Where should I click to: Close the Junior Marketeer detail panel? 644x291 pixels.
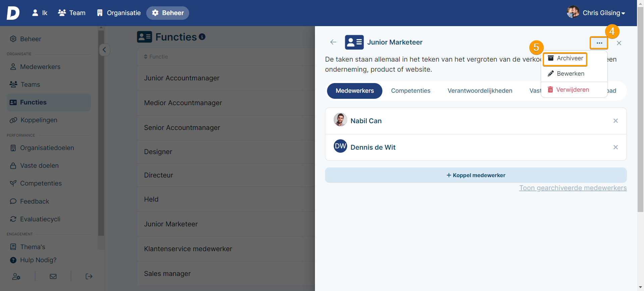pos(619,43)
